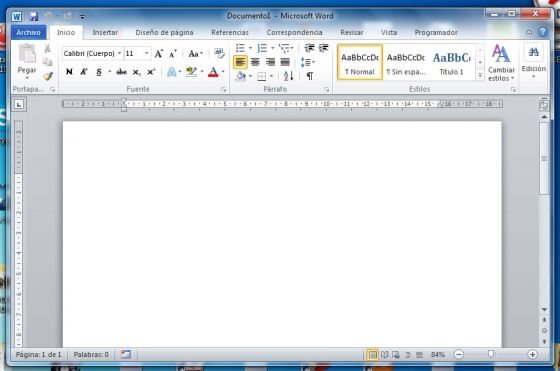This screenshot has height=371, width=560.
Task: Center align text with the Centrar icon
Action: (255, 62)
